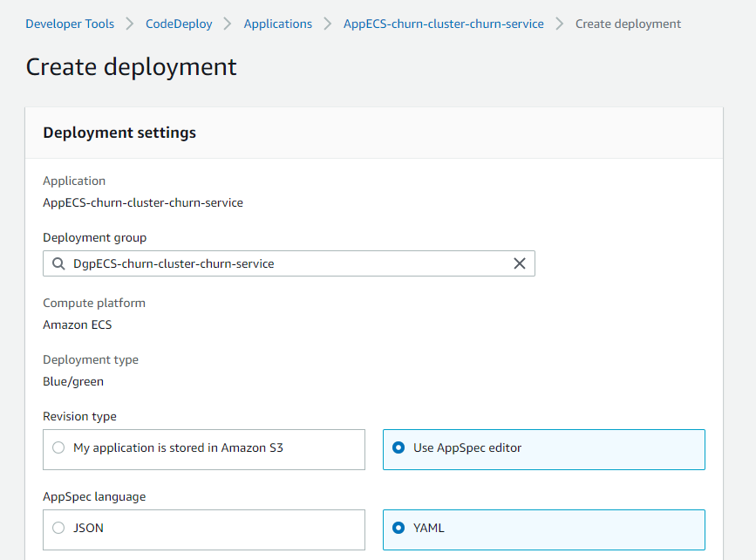Go to the CodeDeploy breadcrumb link
The image size is (756, 560).
[x=179, y=24]
